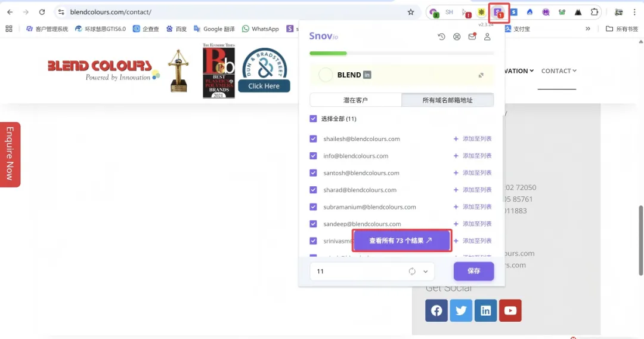Select subramanium@blendcolours.com email text
Viewport: 644px width, 339px height.
click(x=369, y=207)
